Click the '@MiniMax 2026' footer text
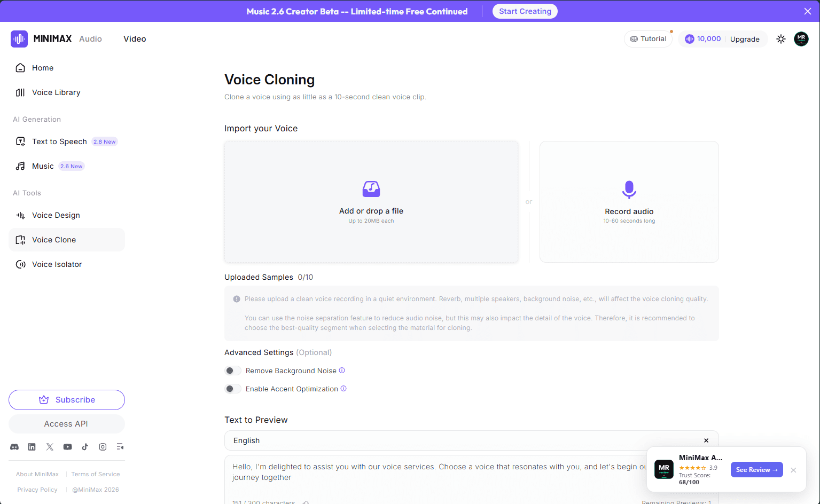 (96, 490)
